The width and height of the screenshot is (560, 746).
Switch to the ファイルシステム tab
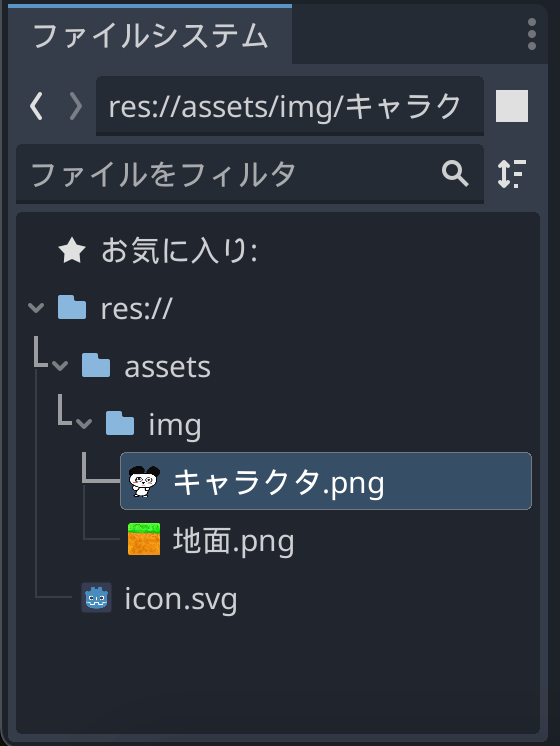tap(150, 36)
